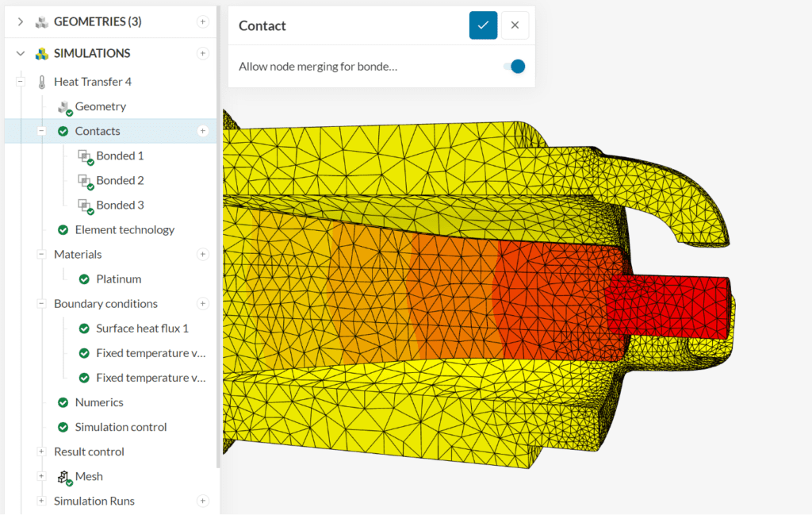
Task: Click the checkmark status icon beside Numerics
Action: pyautogui.click(x=63, y=402)
